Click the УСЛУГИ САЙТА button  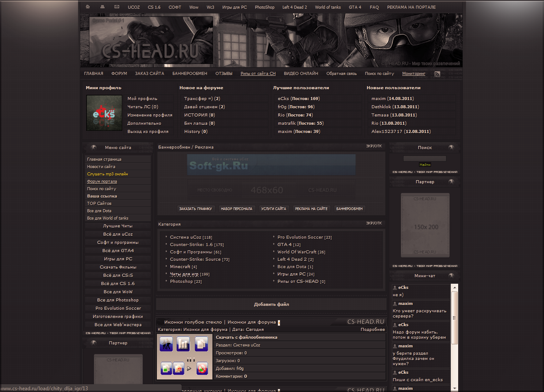(274, 209)
